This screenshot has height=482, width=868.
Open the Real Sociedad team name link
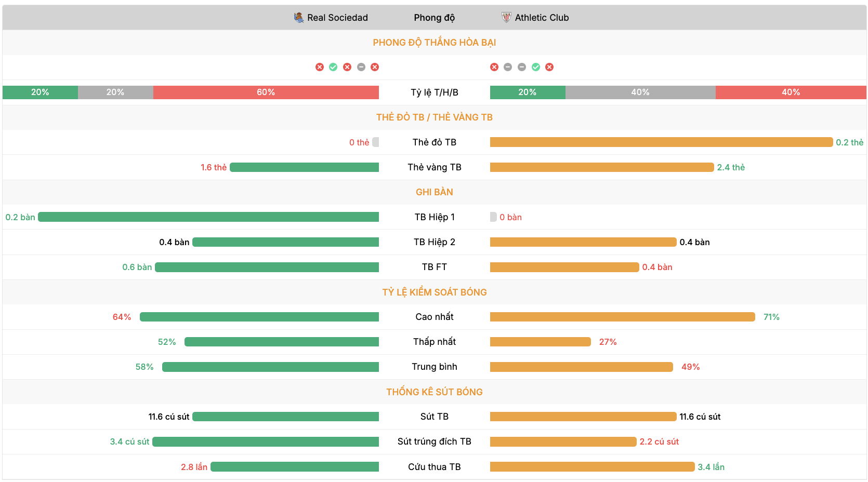click(337, 18)
